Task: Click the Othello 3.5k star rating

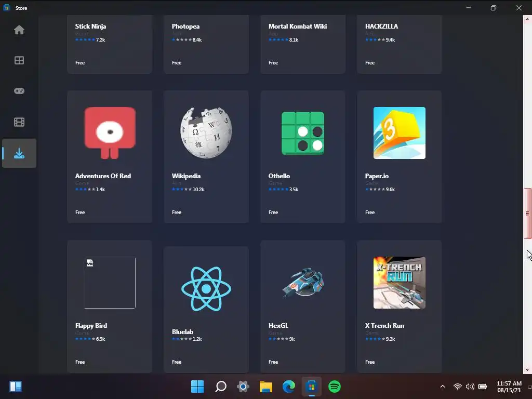Action: coord(283,189)
